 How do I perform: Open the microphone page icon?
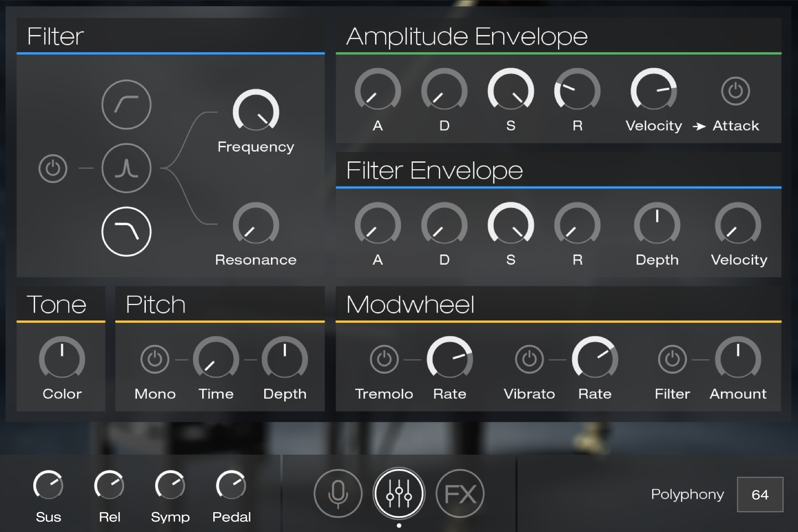[338, 493]
